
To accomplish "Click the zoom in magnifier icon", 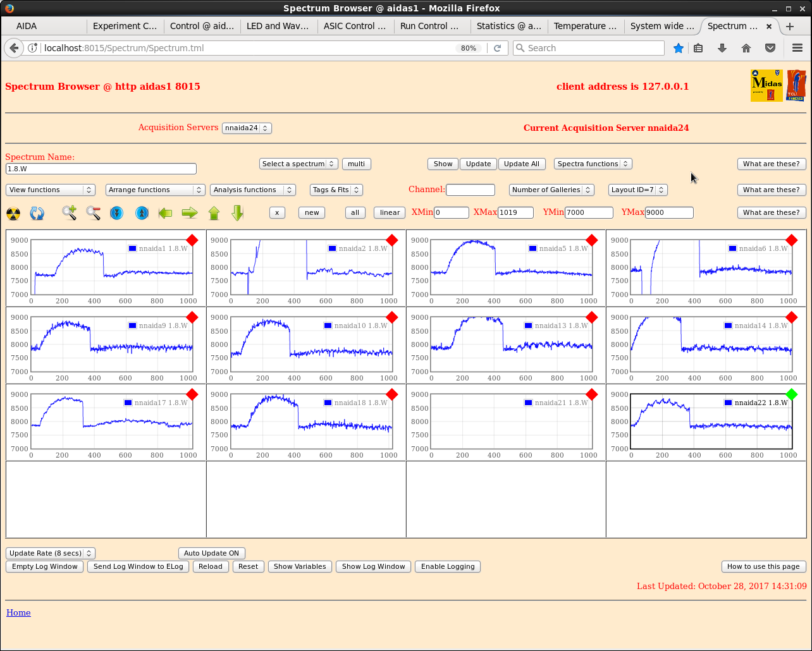I will point(69,213).
